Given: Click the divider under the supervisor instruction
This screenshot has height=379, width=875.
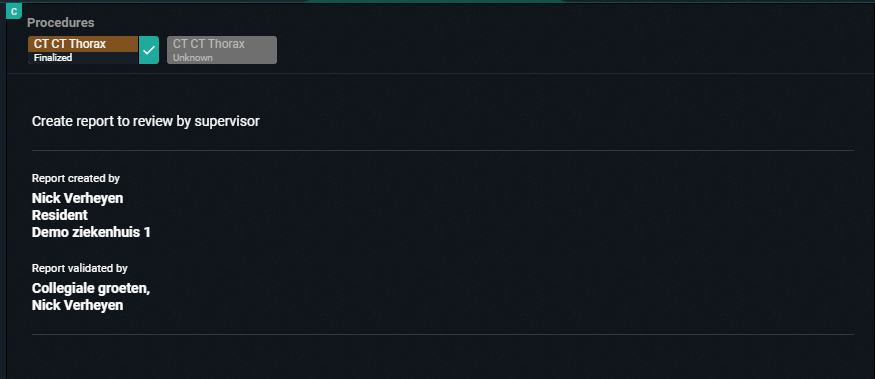Looking at the screenshot, I should click(x=443, y=150).
